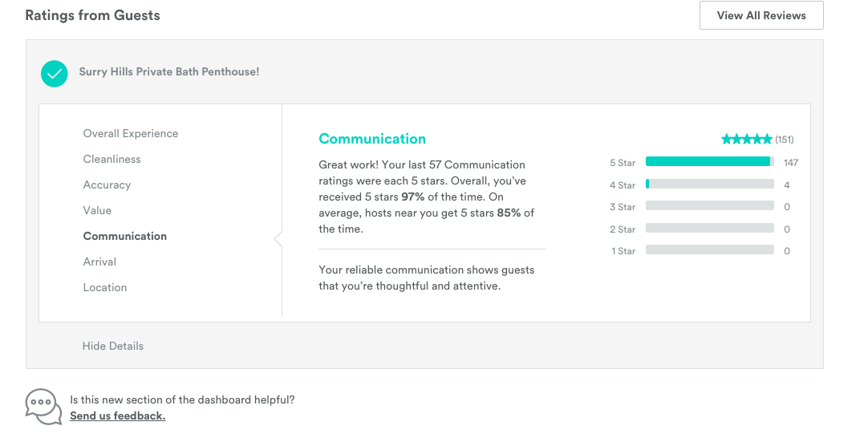Switch to the Accuracy ratings
868x442 pixels.
coord(107,185)
